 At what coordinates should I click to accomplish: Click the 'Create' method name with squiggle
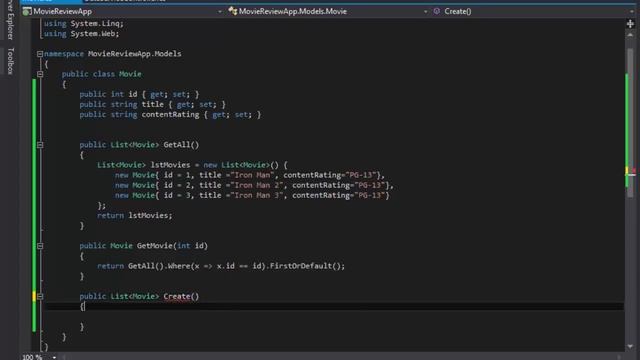pos(177,297)
